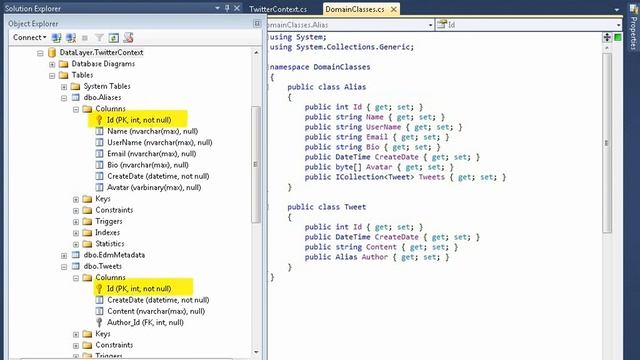The image size is (640, 360).
Task: Expand the System Tables folder
Action: tap(64, 87)
